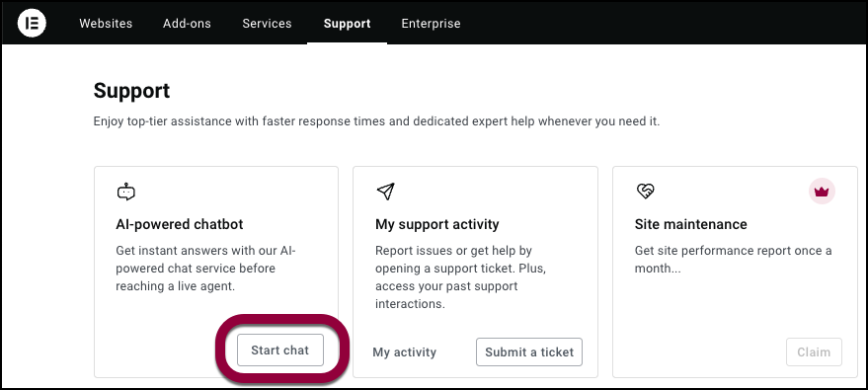Screen dimensions: 868x390
Task: Click the paper plane icon
Action: coord(385,192)
